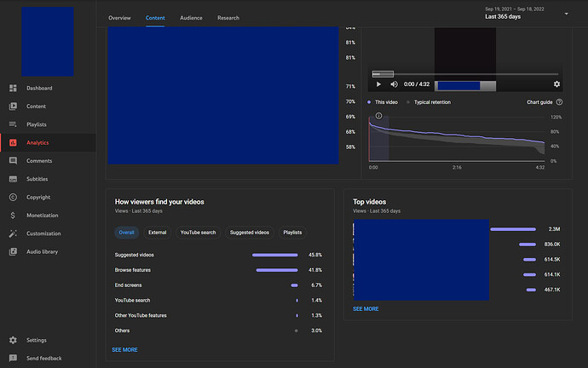Click the retention chart info marker
The height and width of the screenshot is (368, 588).
378,115
